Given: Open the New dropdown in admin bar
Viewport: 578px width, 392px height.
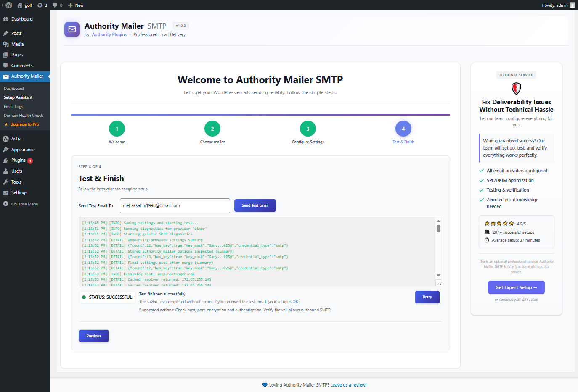Looking at the screenshot, I should [75, 5].
